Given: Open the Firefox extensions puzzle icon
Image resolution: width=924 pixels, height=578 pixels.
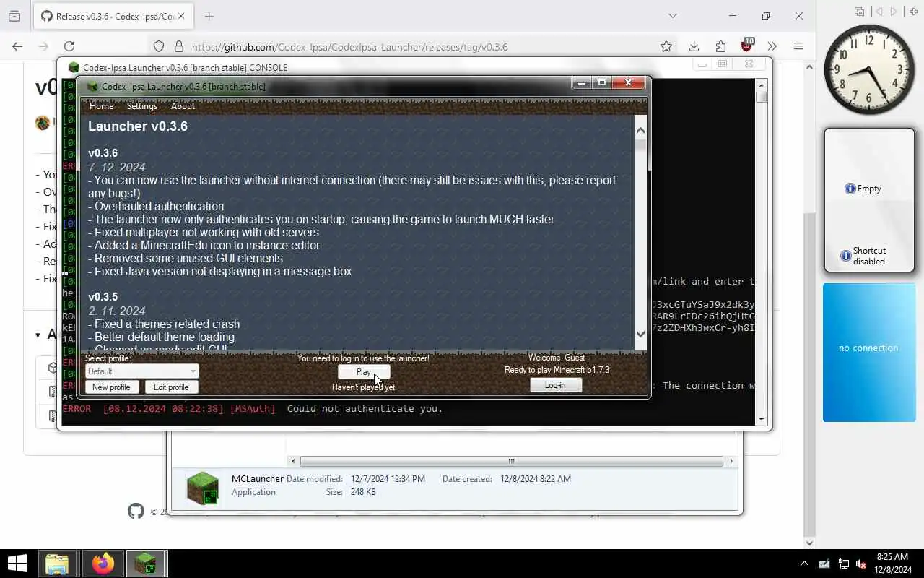Looking at the screenshot, I should click(720, 46).
